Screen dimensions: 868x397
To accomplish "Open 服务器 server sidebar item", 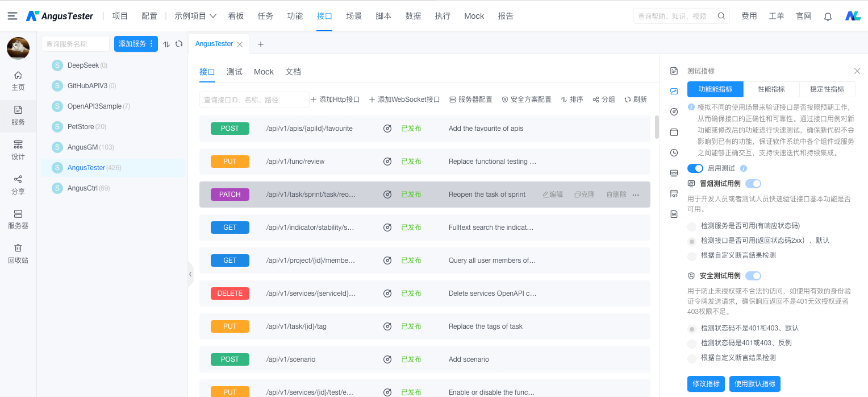I will tap(18, 219).
